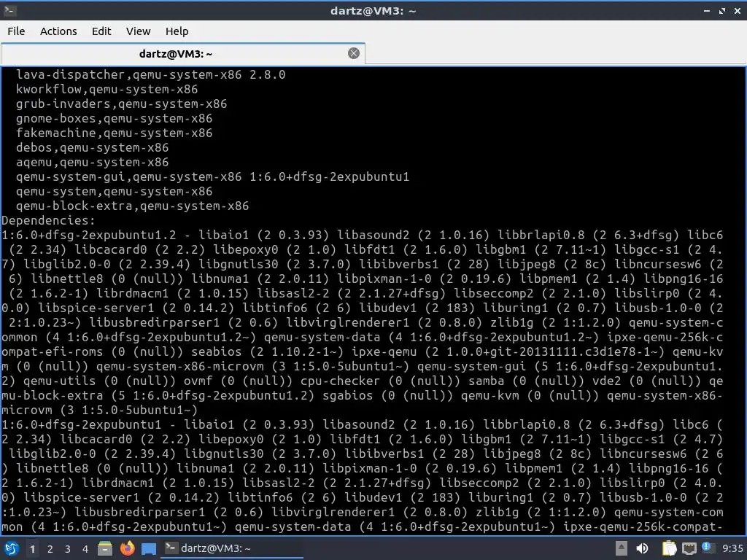
Task: Open the removable media eject icon
Action: tap(622, 548)
